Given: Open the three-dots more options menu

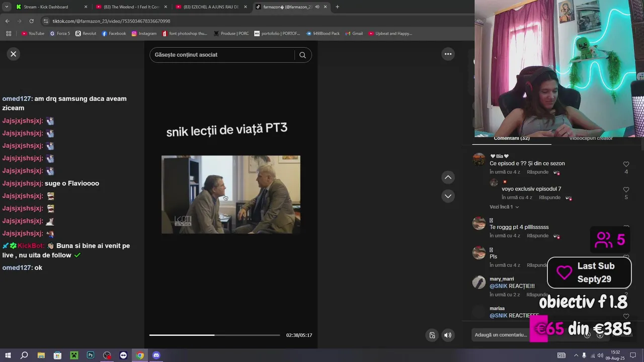Looking at the screenshot, I should tap(448, 54).
